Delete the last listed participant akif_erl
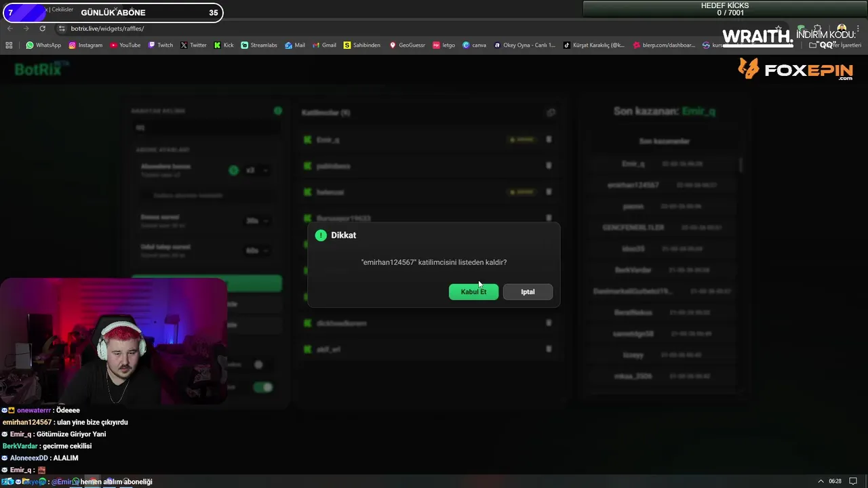This screenshot has width=868, height=488. click(x=549, y=349)
